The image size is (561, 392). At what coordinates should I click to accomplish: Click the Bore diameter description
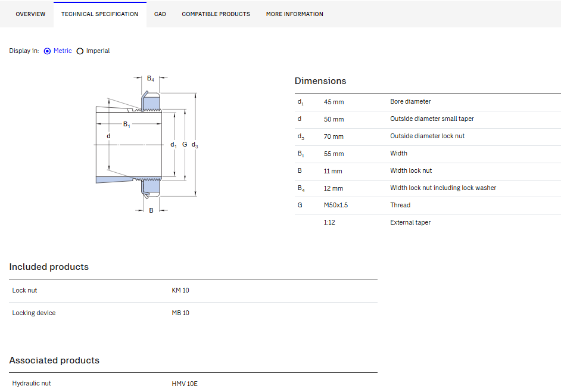point(410,102)
